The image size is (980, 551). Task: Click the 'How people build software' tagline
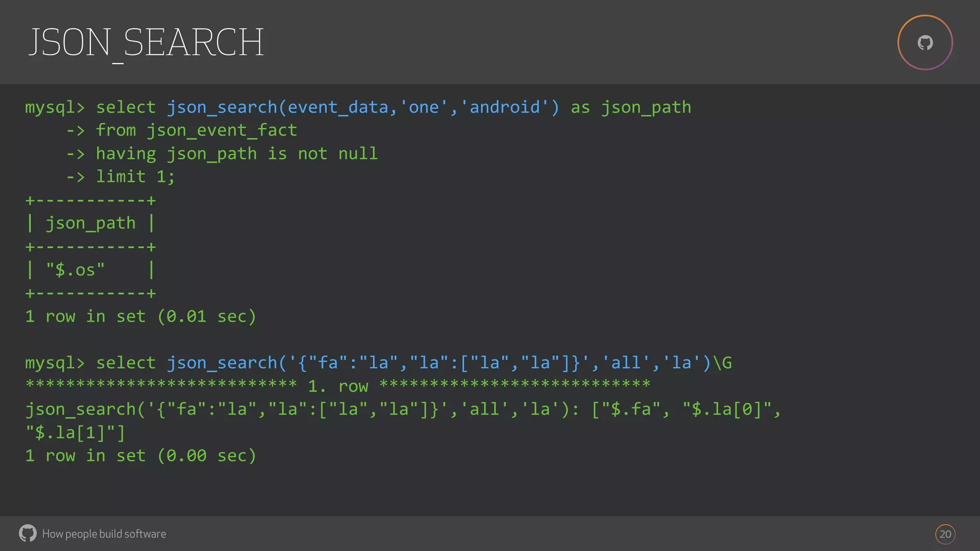coord(104,534)
